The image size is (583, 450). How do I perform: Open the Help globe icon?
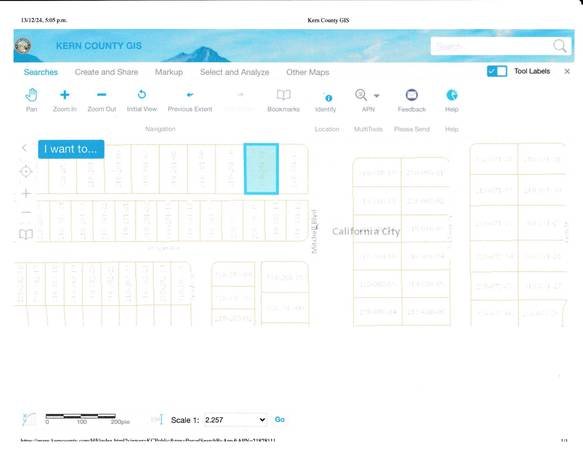[x=451, y=95]
